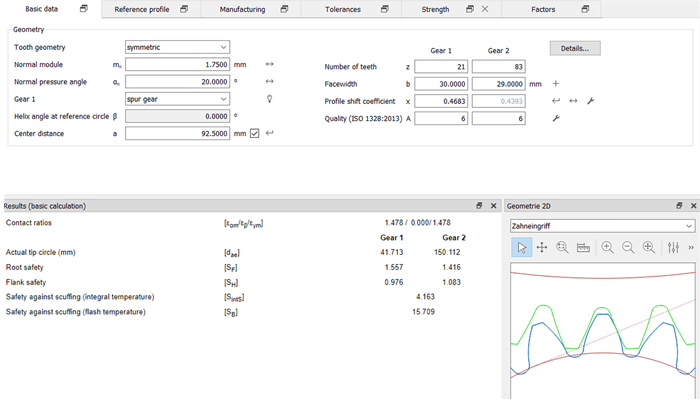Select the Strength tab
This screenshot has width=700, height=400.
tap(435, 9)
